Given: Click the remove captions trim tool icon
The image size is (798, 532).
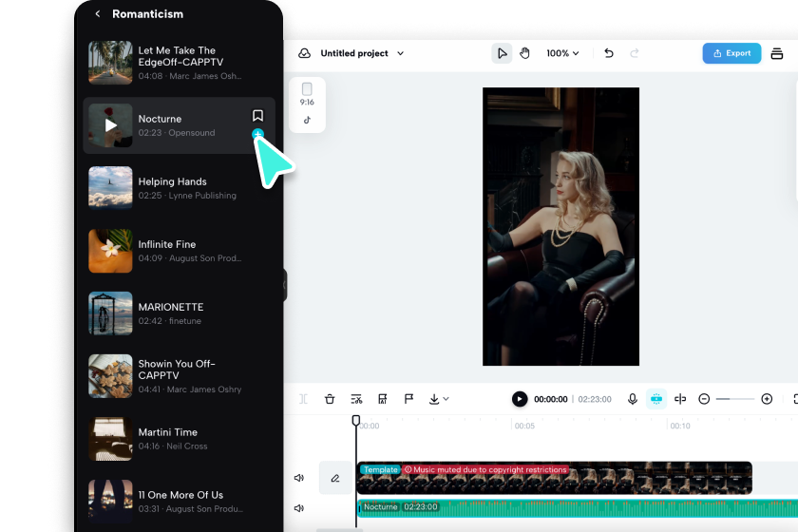Looking at the screenshot, I should (x=356, y=399).
